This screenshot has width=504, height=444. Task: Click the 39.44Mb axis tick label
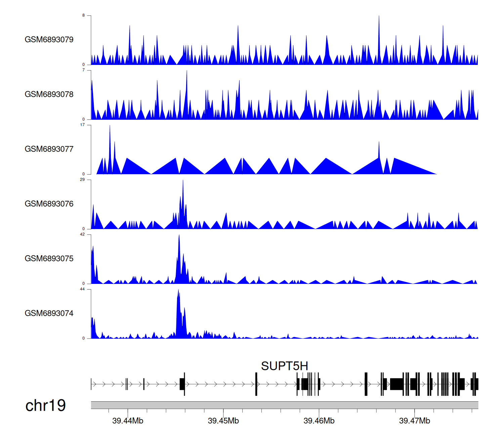128,421
